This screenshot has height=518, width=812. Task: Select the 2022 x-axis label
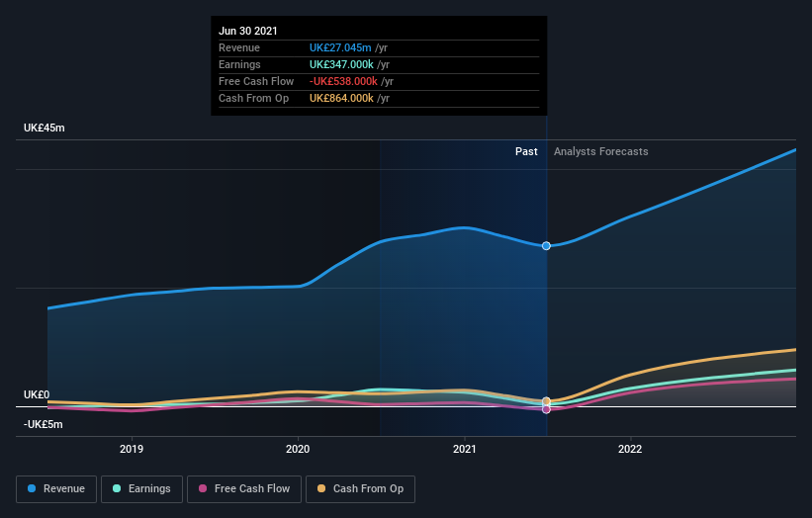(630, 449)
